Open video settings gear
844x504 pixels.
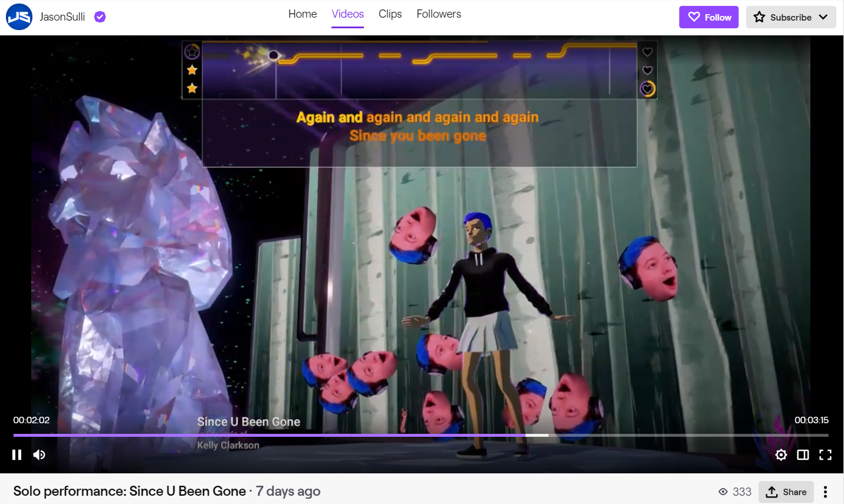point(781,454)
